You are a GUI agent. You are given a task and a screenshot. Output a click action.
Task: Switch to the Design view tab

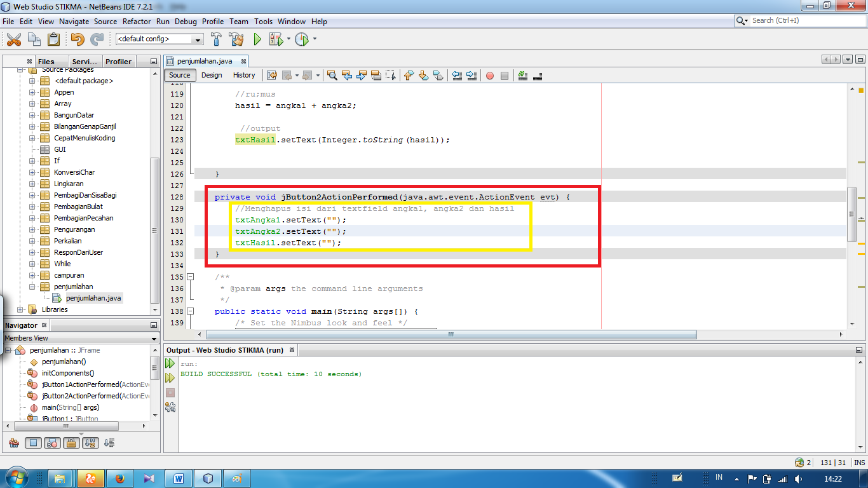tap(212, 75)
